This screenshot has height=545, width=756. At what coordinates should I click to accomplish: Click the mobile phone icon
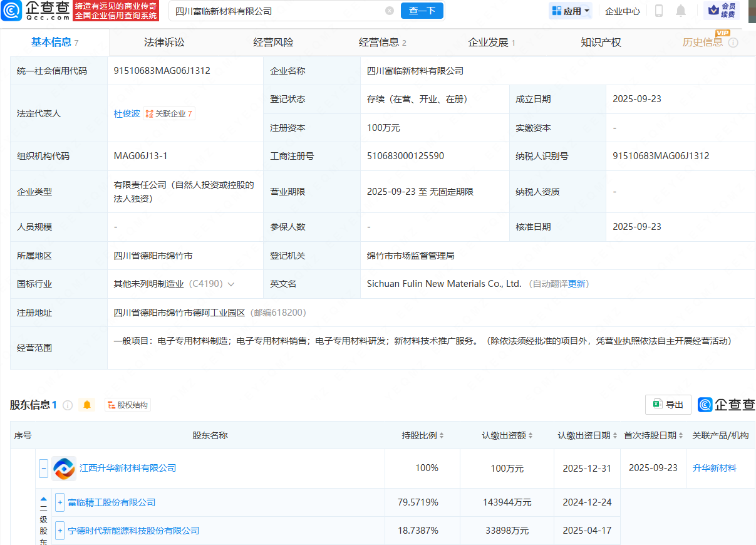pyautogui.click(x=659, y=11)
